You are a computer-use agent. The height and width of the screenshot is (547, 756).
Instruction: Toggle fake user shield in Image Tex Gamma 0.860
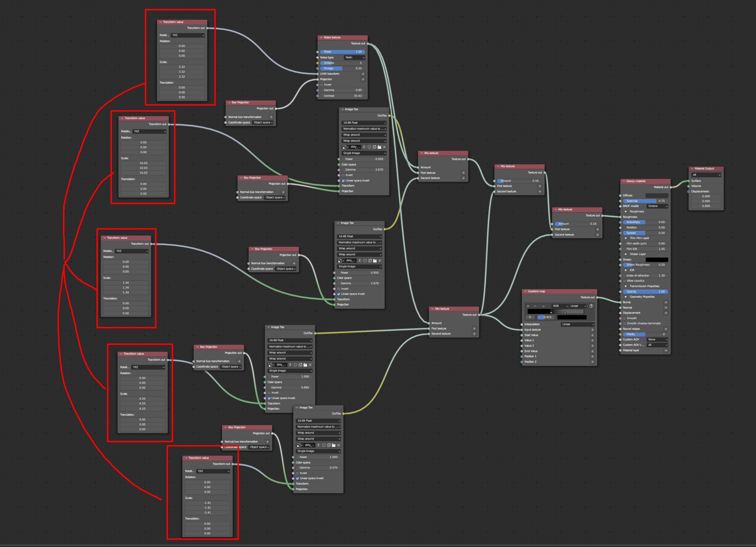(x=295, y=365)
